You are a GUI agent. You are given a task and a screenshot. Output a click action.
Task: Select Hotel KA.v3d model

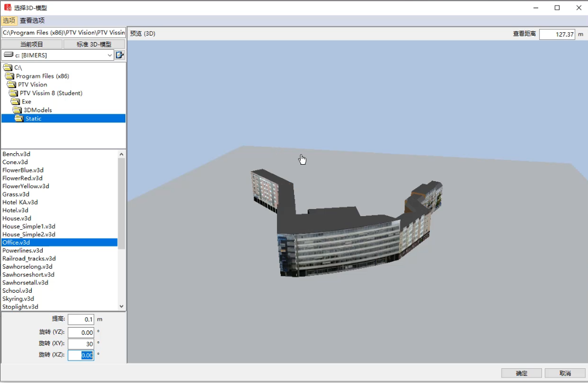(20, 202)
